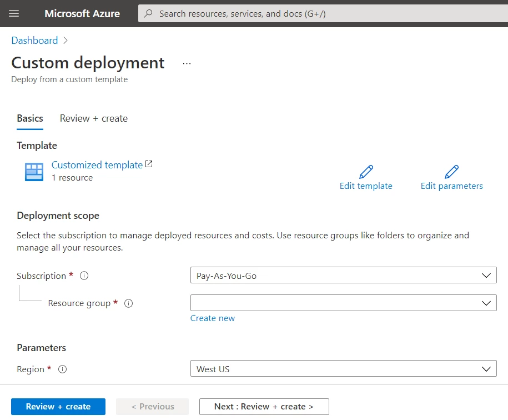Open the ellipsis more options menu
The height and width of the screenshot is (420, 508).
click(187, 63)
